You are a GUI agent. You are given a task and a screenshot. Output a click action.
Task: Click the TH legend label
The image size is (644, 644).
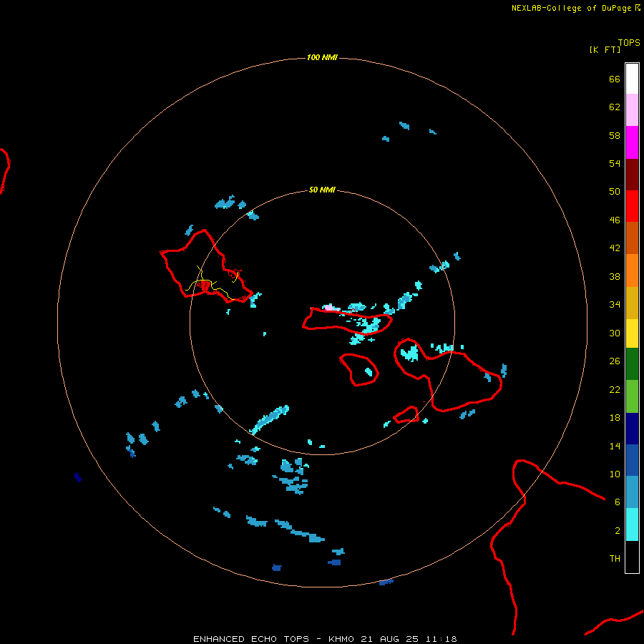point(615,559)
